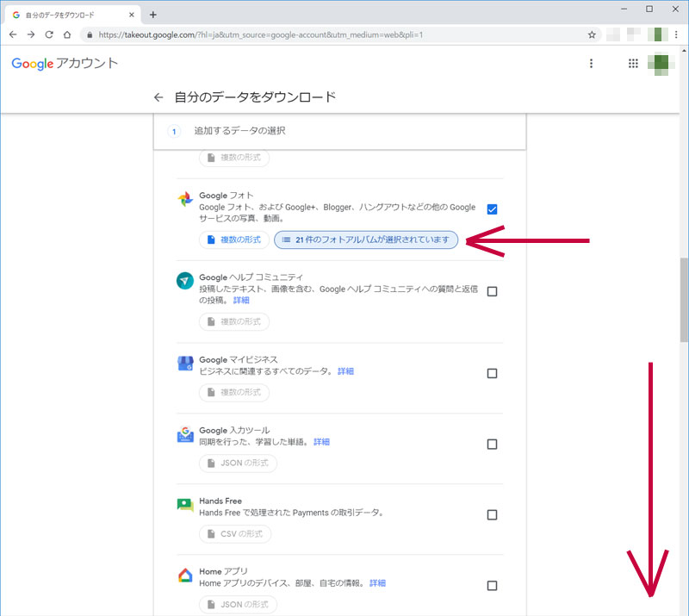Uncheck the Google フォト checkbox
This screenshot has width=689, height=616.
pos(492,209)
